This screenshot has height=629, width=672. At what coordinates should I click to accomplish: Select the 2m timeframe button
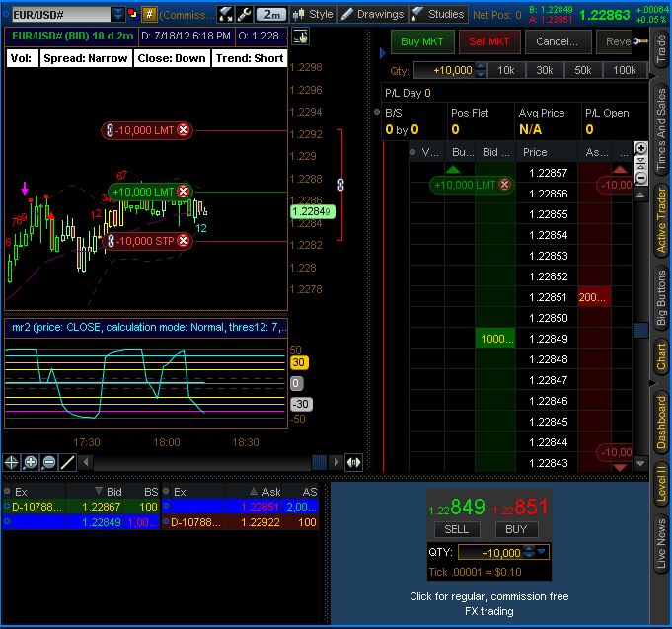(x=271, y=15)
